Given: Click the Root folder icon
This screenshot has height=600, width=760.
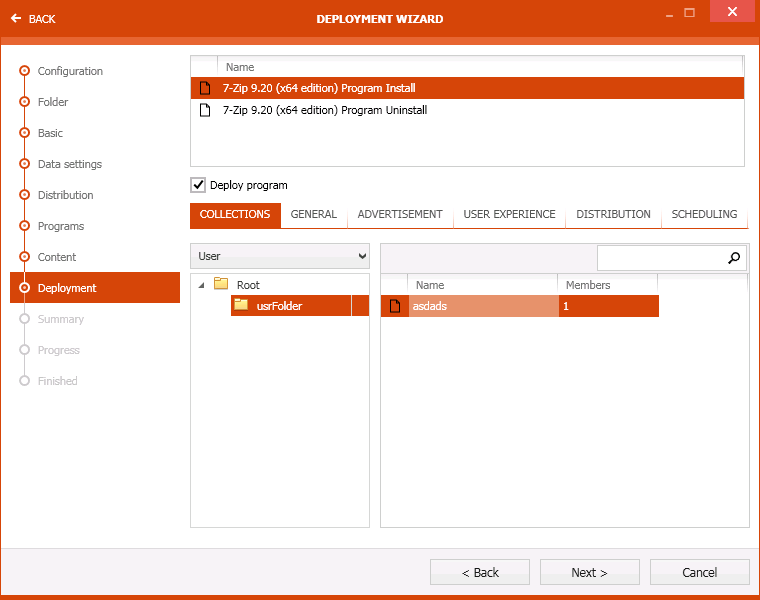Looking at the screenshot, I should (221, 284).
